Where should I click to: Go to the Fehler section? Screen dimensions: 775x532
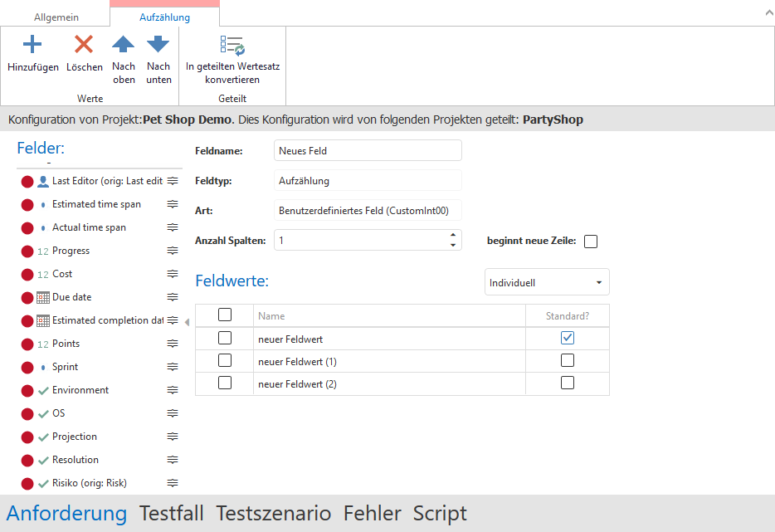372,513
